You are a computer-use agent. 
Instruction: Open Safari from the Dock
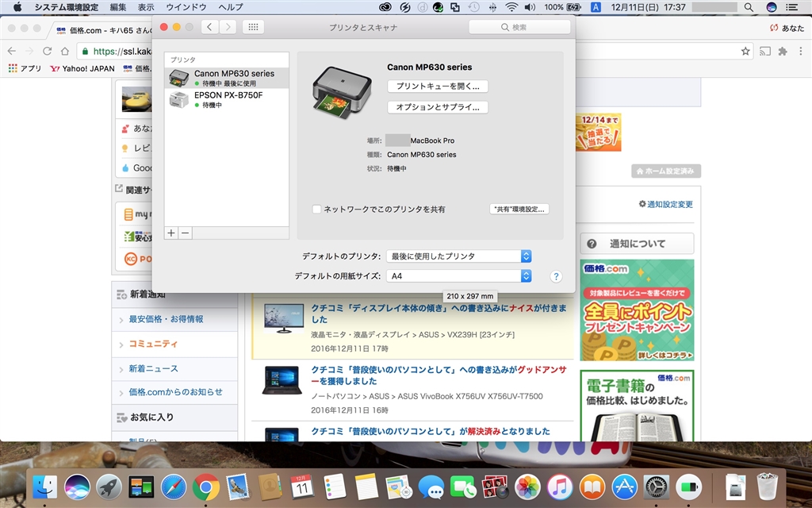(174, 487)
